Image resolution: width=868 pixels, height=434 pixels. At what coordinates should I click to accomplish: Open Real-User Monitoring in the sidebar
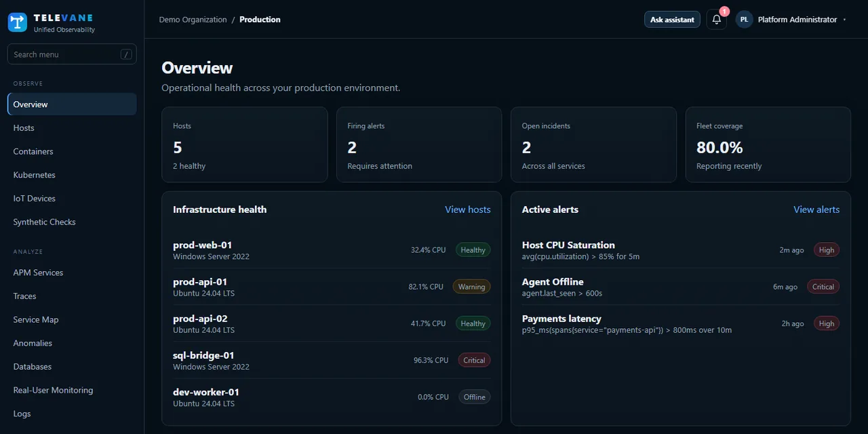[72, 390]
